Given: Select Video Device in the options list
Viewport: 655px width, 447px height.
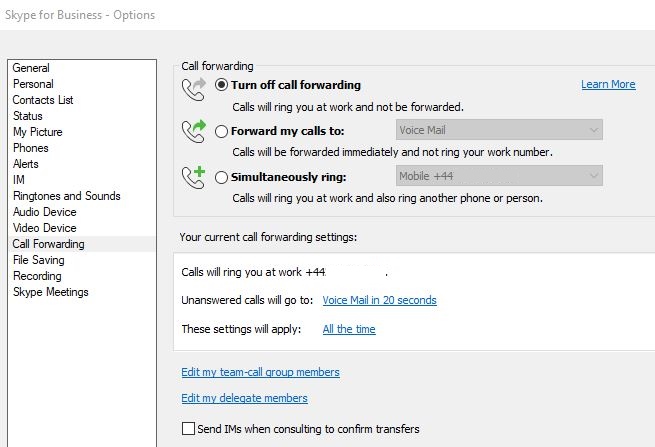Looking at the screenshot, I should (44, 228).
